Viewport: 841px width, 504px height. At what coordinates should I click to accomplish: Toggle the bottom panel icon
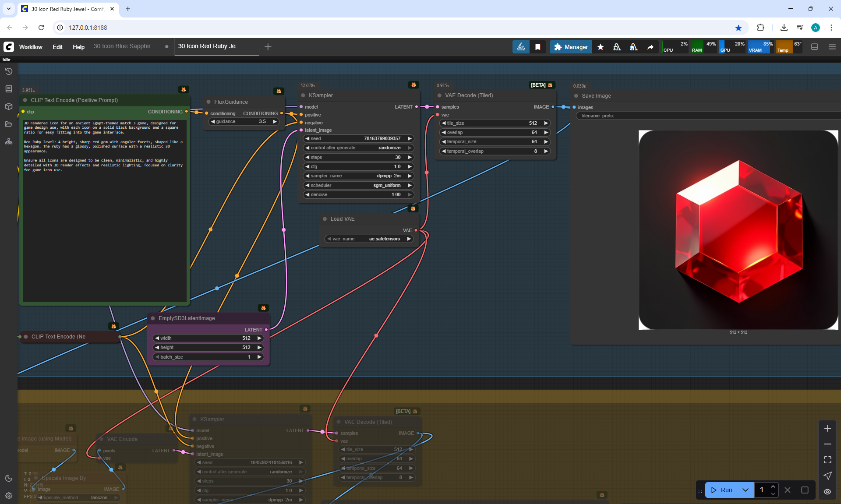click(814, 47)
